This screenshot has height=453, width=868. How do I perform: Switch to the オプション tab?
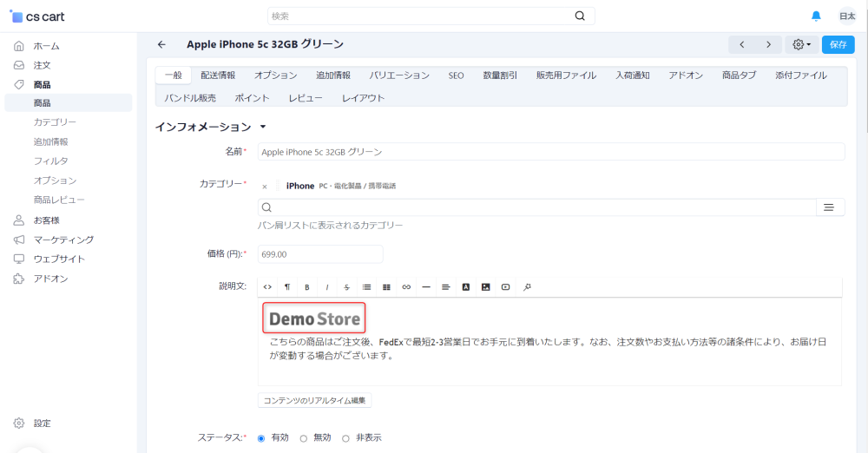pyautogui.click(x=276, y=75)
